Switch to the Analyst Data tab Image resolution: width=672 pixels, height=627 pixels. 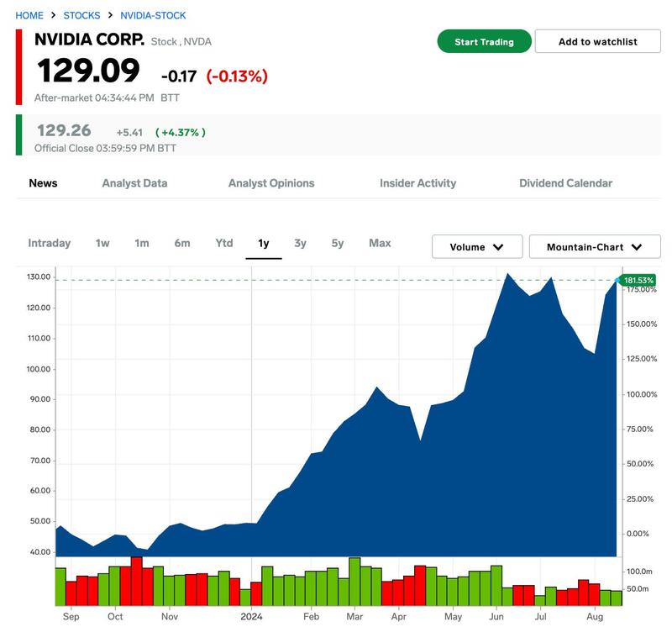134,183
